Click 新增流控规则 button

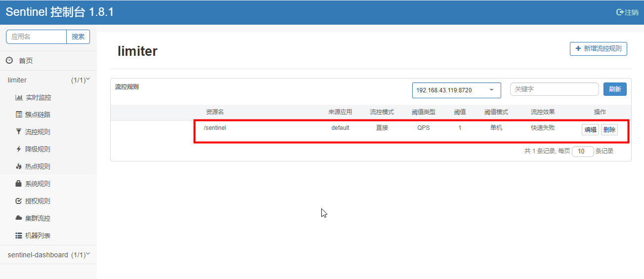click(x=599, y=49)
